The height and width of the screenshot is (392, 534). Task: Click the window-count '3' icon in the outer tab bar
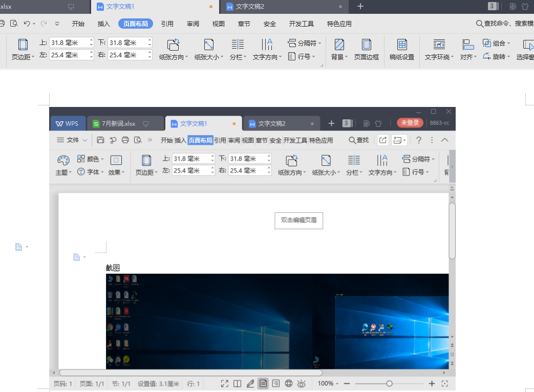493,6
